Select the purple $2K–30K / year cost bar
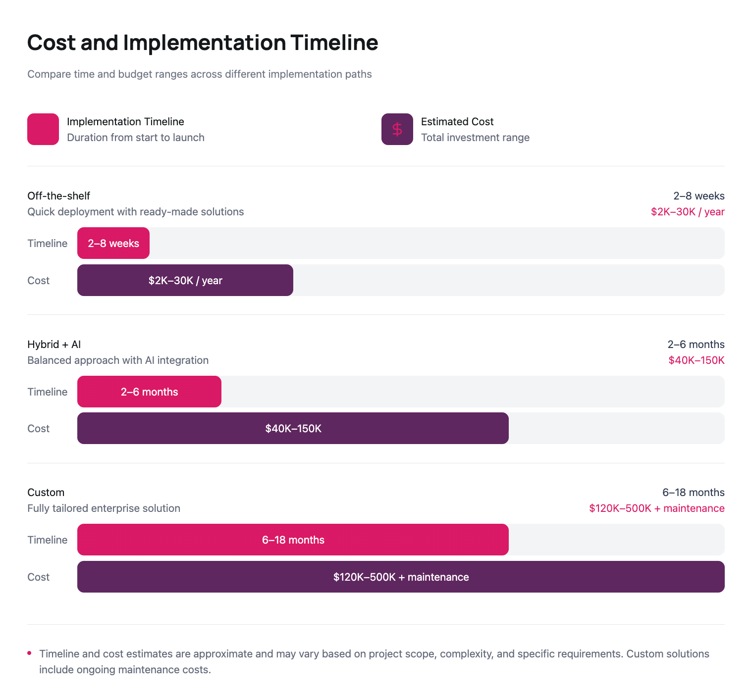The width and height of the screenshot is (752, 700). (185, 280)
